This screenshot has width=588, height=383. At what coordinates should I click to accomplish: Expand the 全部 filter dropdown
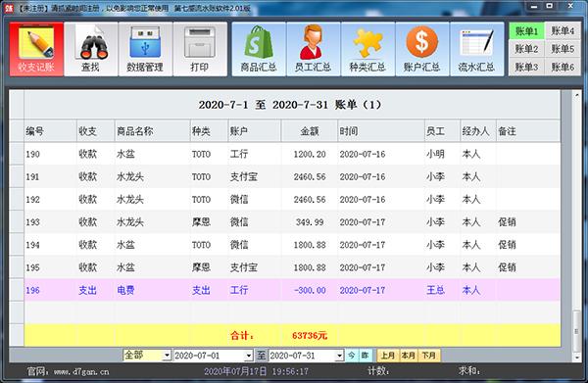pos(167,356)
